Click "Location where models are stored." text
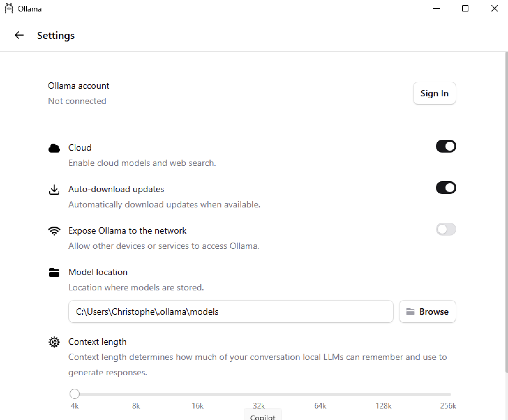This screenshot has height=420, width=508. (x=136, y=287)
